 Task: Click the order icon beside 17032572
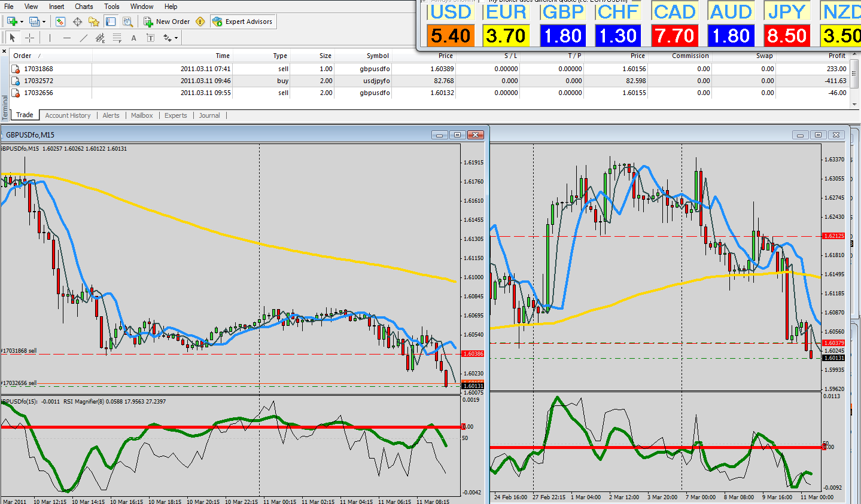point(16,81)
